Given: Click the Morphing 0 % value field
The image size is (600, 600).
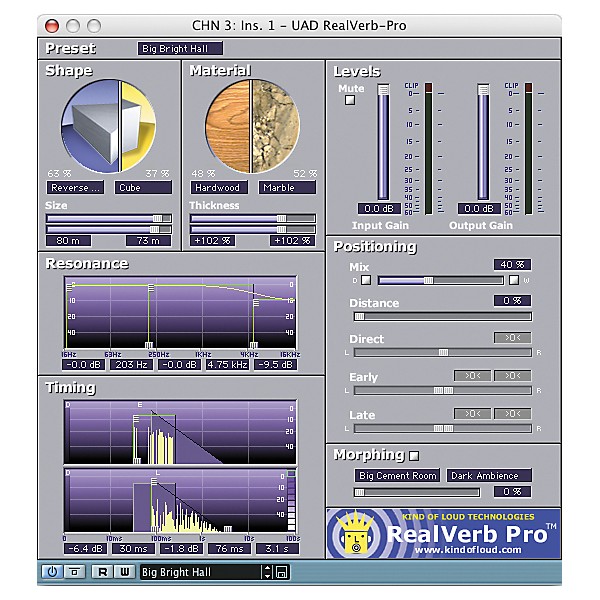Looking at the screenshot, I should point(512,492).
